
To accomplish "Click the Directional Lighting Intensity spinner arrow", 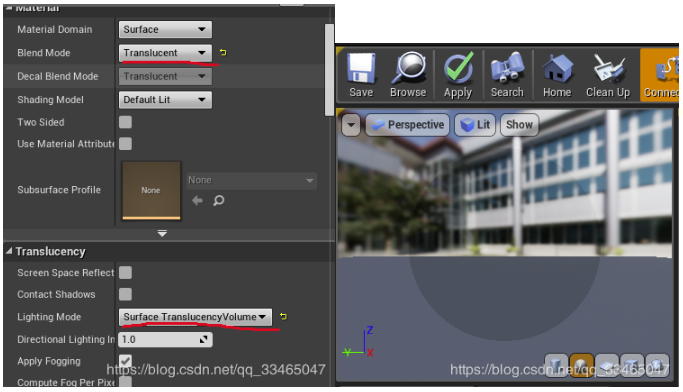I will 203,339.
